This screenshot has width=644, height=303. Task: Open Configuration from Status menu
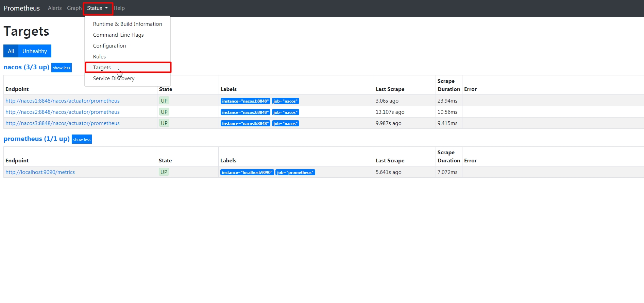point(128,46)
